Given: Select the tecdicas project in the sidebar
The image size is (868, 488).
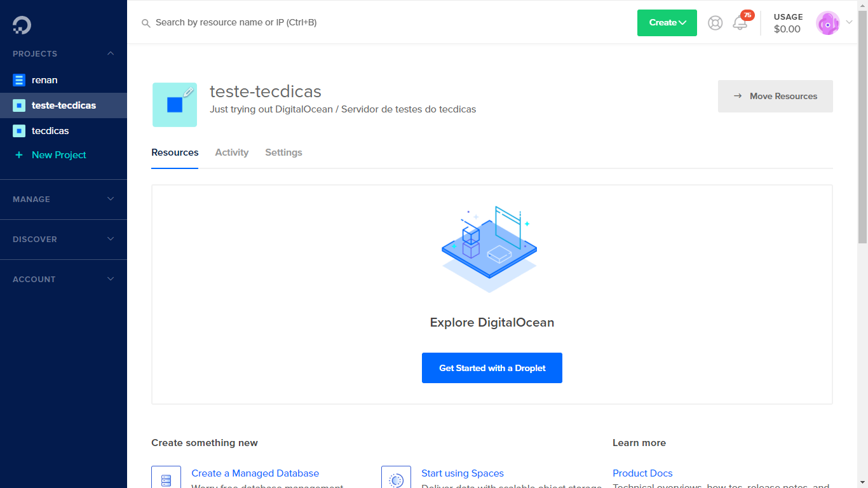Looking at the screenshot, I should [64, 131].
